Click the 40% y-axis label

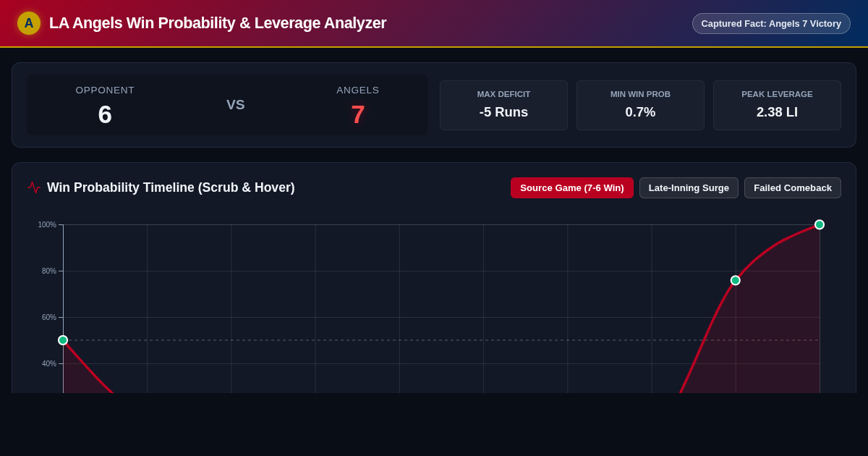(x=48, y=363)
